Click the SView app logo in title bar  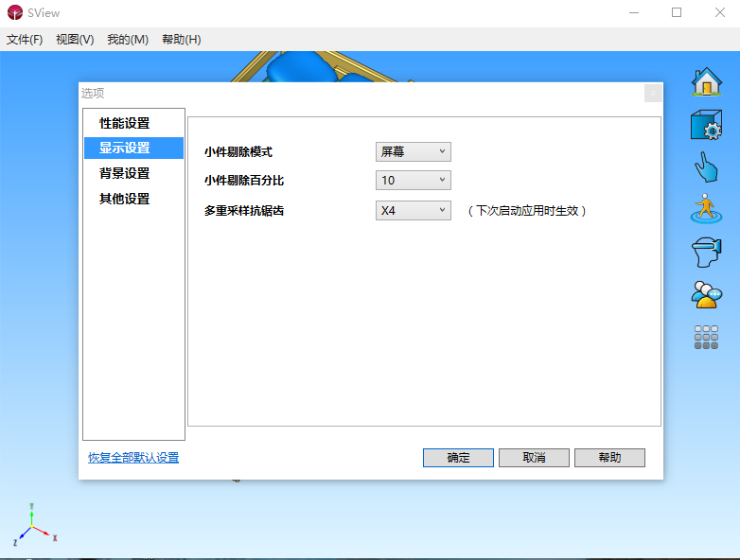click(13, 12)
